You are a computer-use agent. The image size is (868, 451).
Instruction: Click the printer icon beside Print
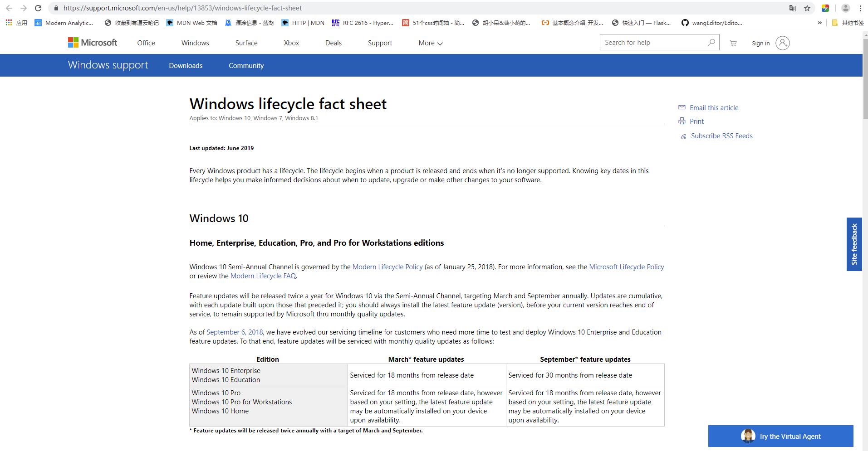point(682,121)
